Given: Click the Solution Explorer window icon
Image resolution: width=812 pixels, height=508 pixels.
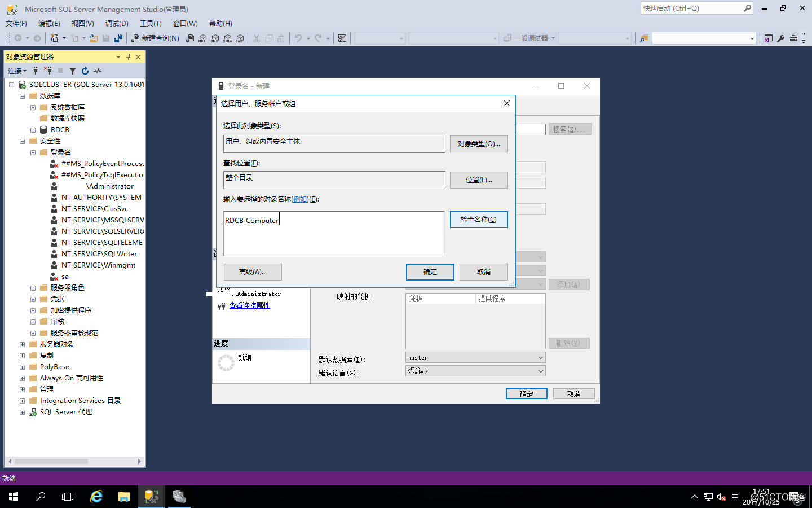Looking at the screenshot, I should pyautogui.click(x=768, y=38).
